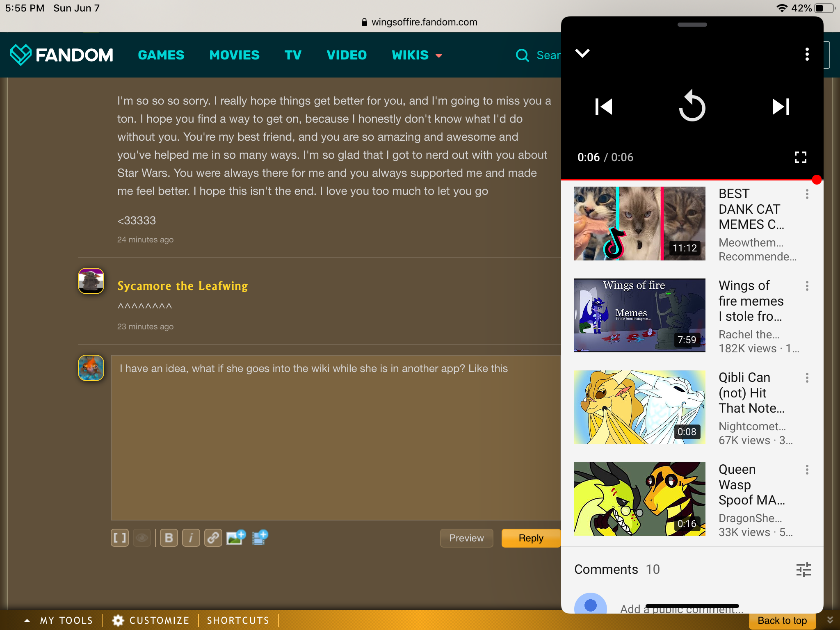Toggle italic formatting in reply editor
Image resolution: width=840 pixels, height=630 pixels.
coord(191,538)
